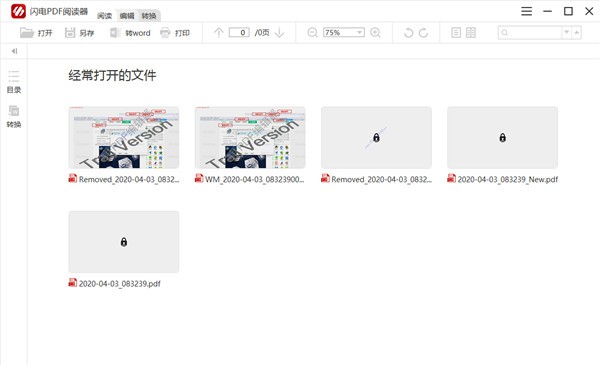Open a file with 打开 button

[x=36, y=33]
